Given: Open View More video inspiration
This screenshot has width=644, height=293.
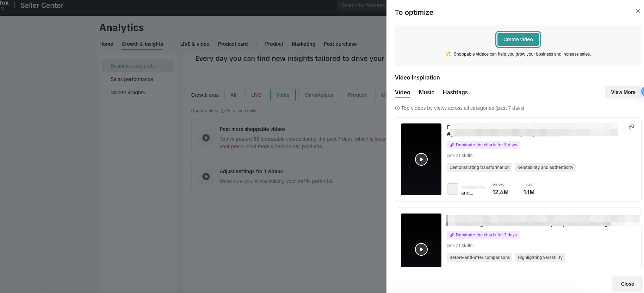Looking at the screenshot, I should (623, 92).
